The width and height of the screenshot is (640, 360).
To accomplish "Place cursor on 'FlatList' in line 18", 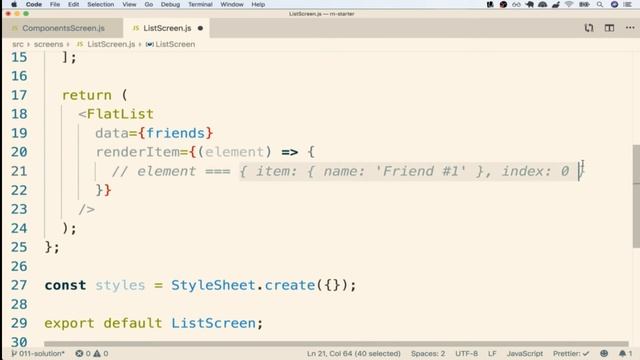I will (120, 114).
